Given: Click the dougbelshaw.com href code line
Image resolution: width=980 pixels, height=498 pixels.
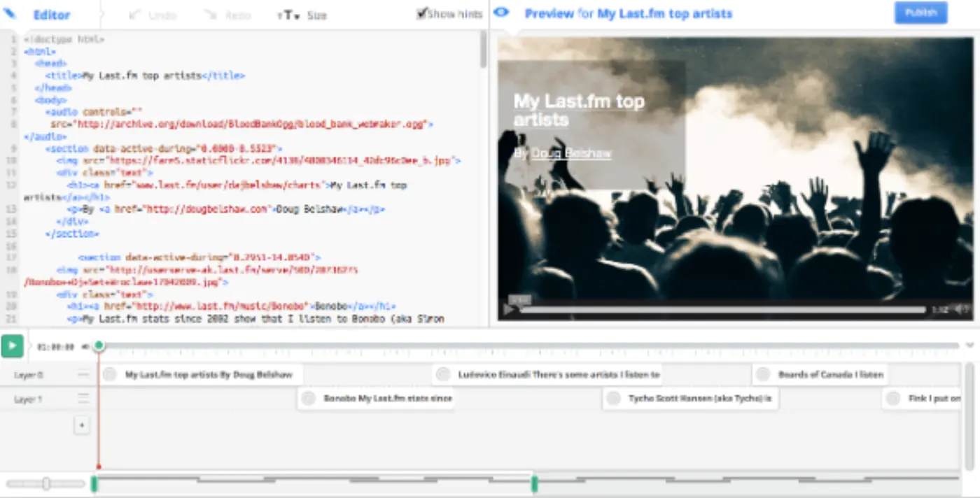Looking at the screenshot, I should tap(226, 210).
